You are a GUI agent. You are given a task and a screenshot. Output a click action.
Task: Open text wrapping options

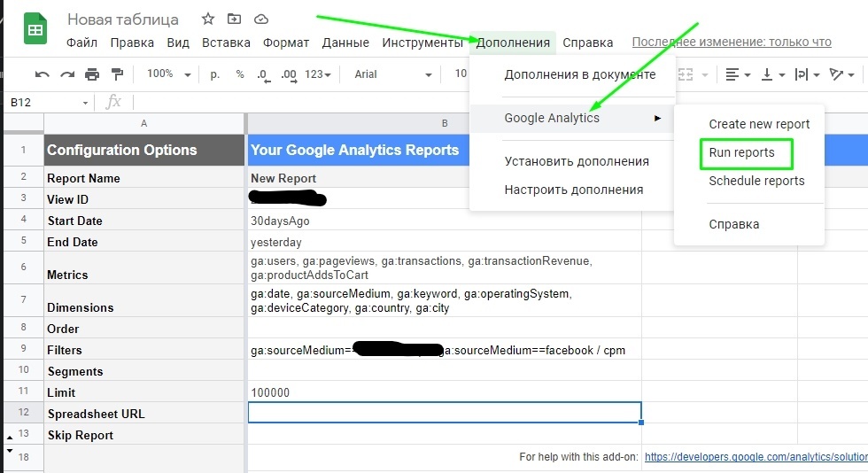pos(807,74)
